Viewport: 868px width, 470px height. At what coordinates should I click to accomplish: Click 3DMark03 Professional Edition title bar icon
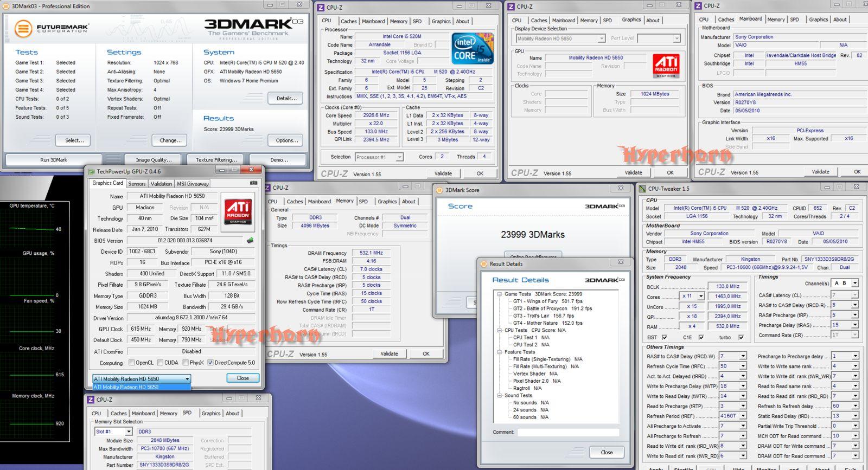click(7, 6)
